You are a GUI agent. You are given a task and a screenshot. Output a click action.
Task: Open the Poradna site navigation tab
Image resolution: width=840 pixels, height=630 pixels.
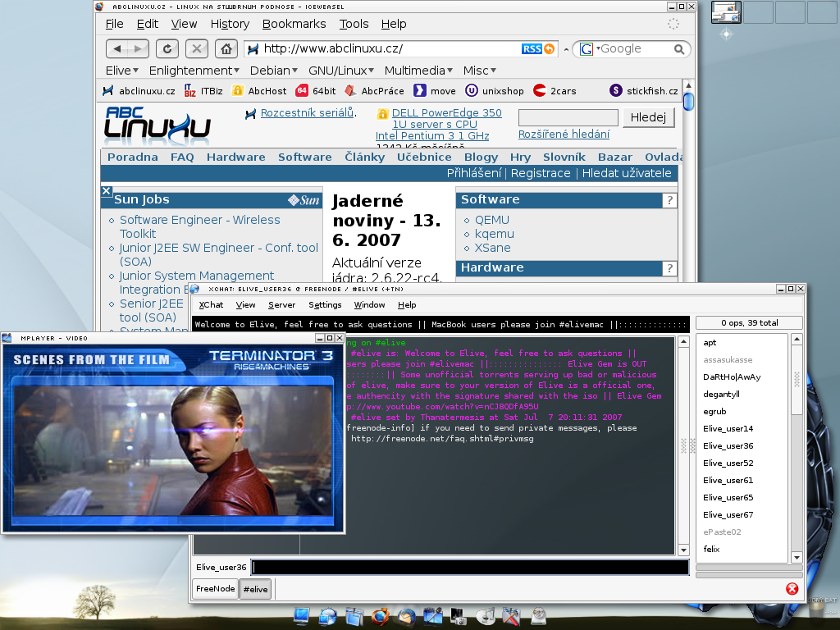click(132, 157)
